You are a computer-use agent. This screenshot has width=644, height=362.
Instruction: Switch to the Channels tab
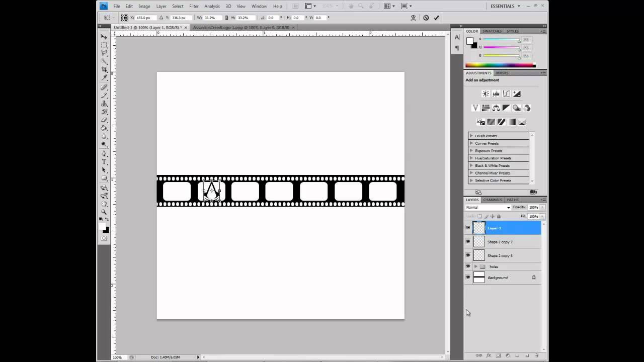point(493,200)
